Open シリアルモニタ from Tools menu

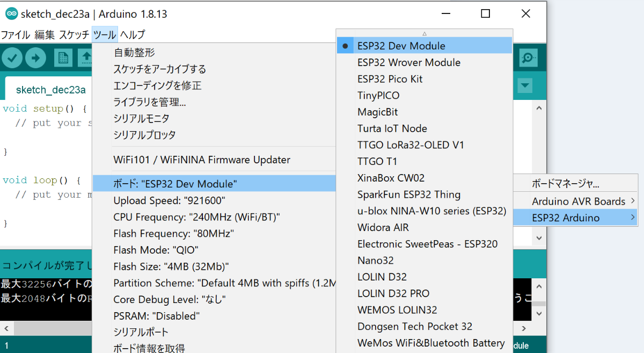coord(215,118)
